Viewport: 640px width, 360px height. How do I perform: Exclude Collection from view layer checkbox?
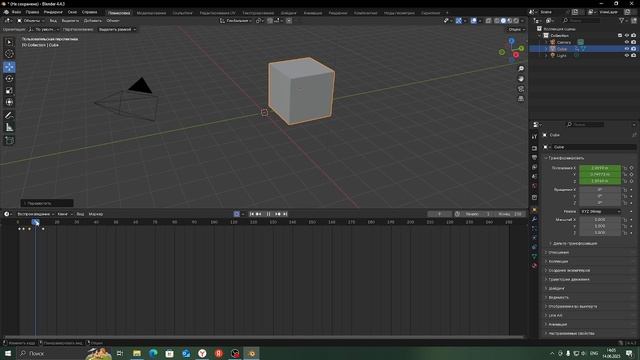point(620,36)
